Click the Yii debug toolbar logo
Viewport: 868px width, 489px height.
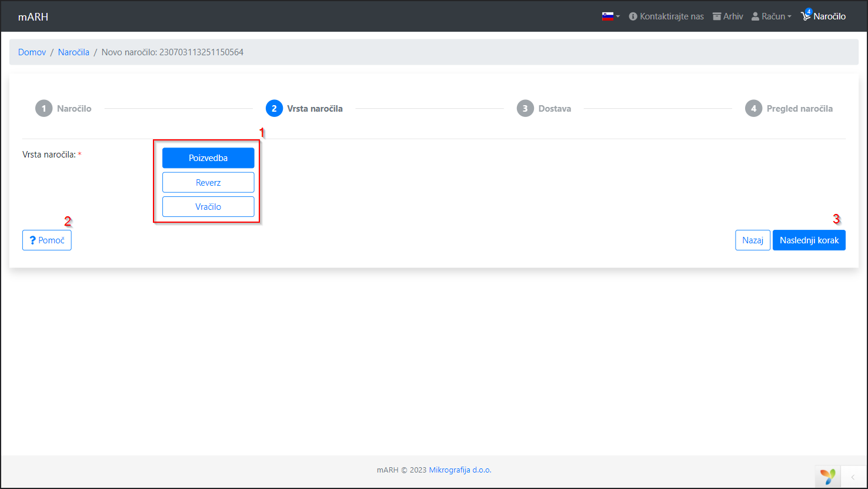(x=828, y=476)
